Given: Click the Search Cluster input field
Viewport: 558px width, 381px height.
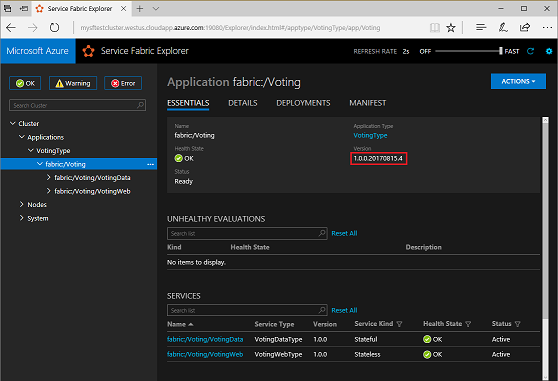Looking at the screenshot, I should (x=77, y=105).
